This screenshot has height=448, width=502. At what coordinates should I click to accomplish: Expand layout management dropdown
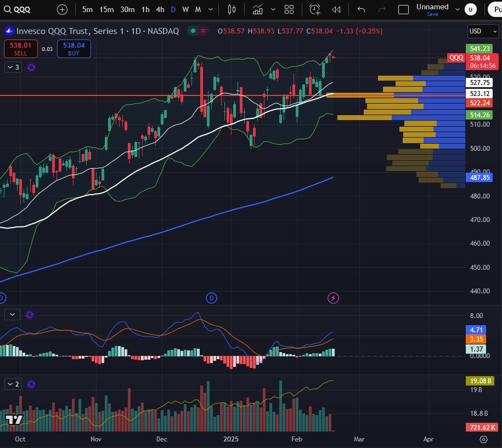click(458, 10)
